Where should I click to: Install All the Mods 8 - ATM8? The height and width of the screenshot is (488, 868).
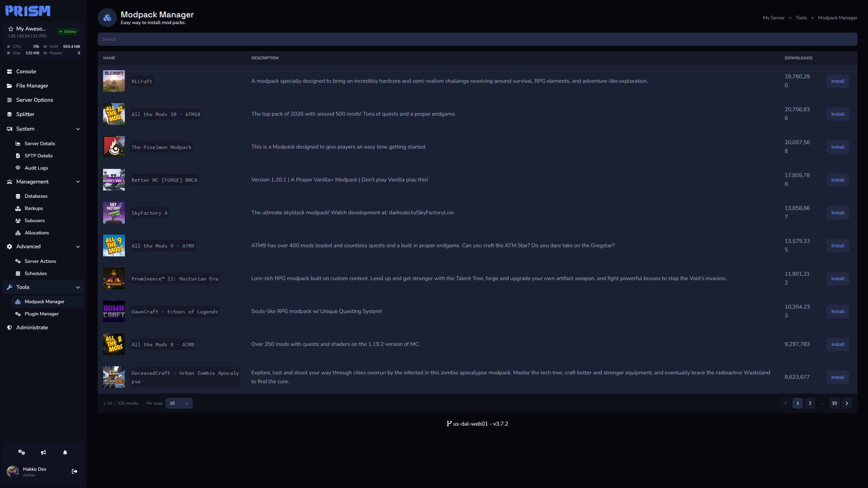tap(837, 344)
